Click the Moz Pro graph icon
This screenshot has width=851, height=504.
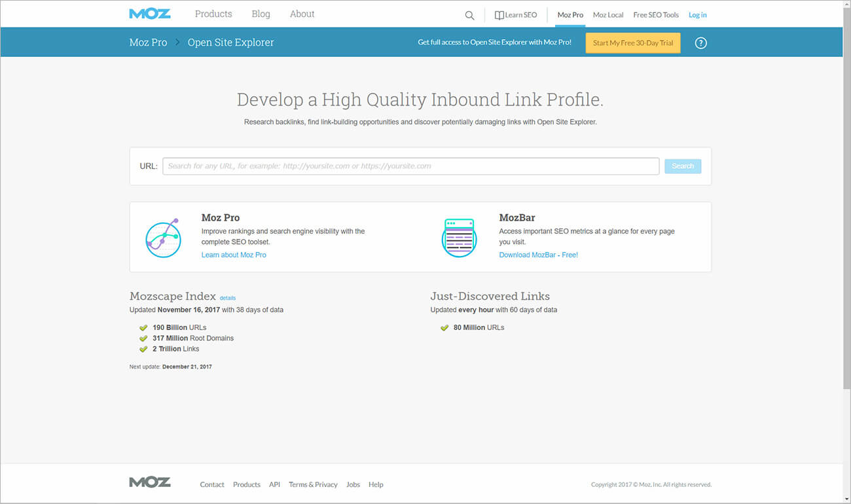(162, 238)
